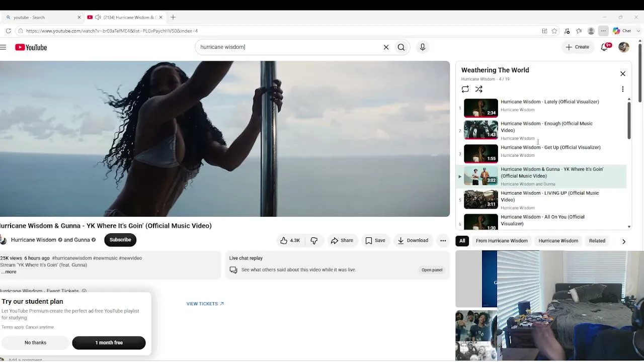Open the #newvideo hashtag
Viewport: 644px width, 362px height.
(x=130, y=258)
